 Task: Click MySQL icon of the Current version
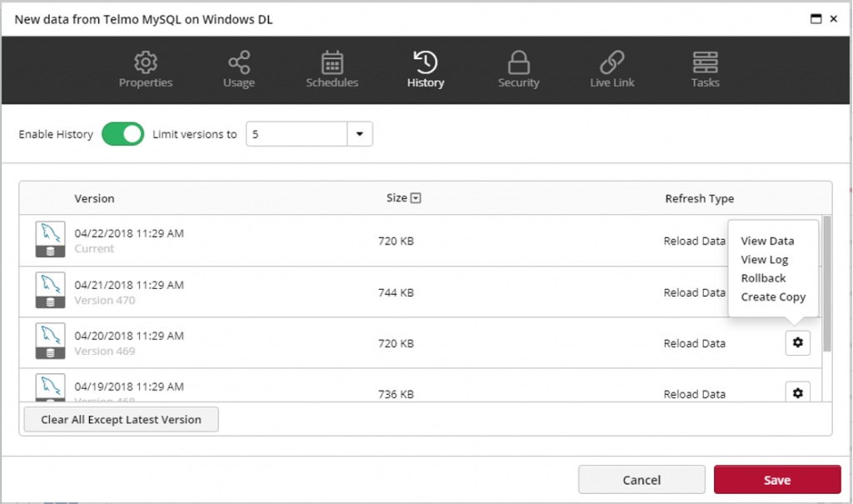pos(50,239)
